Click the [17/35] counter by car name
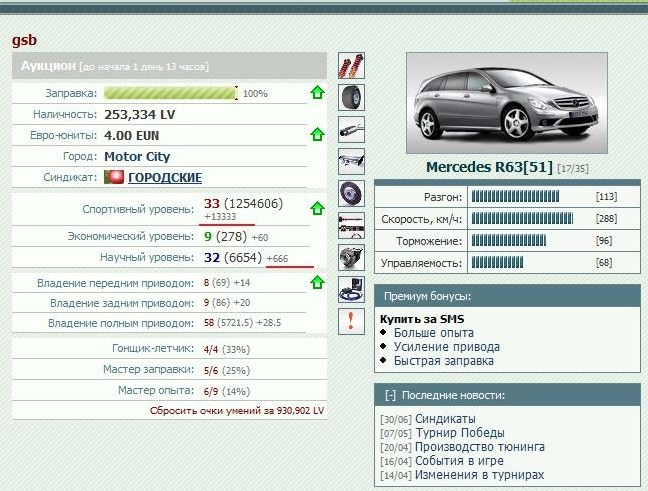The image size is (648, 491). click(573, 169)
